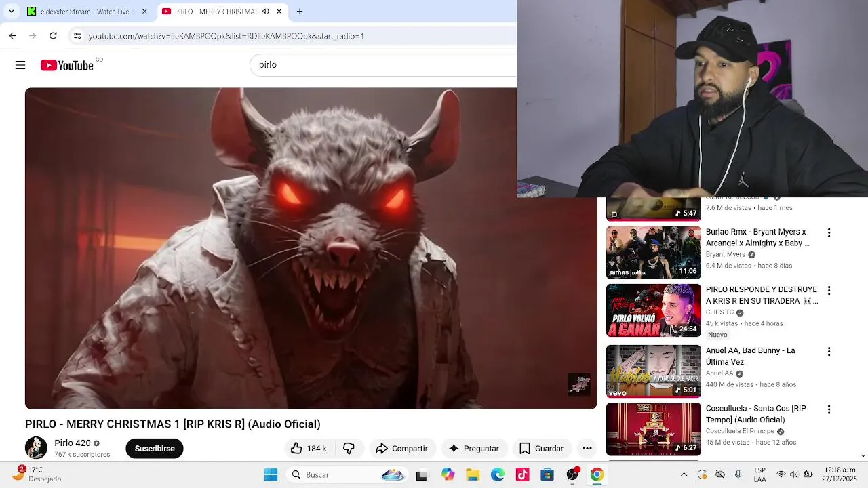Click the 767 k suscriptores text
868x488 pixels.
click(x=82, y=455)
